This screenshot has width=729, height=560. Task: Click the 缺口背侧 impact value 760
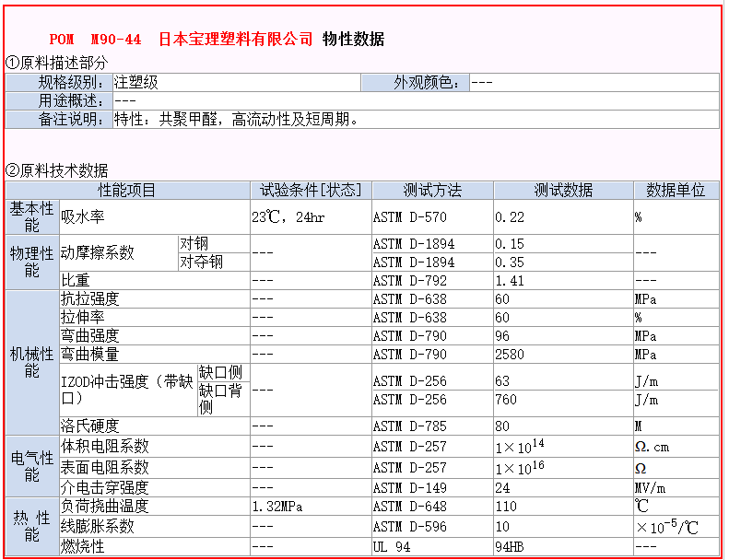(507, 400)
